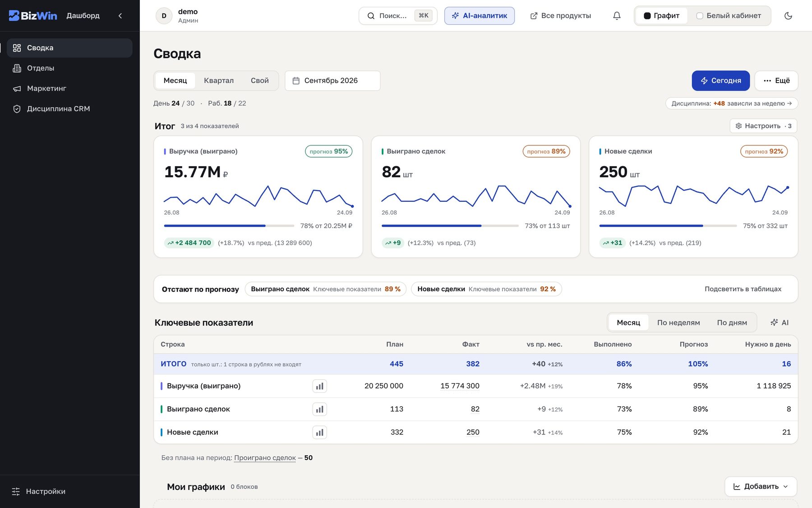Open the Ещё menu
The image size is (812, 508).
[776, 80]
